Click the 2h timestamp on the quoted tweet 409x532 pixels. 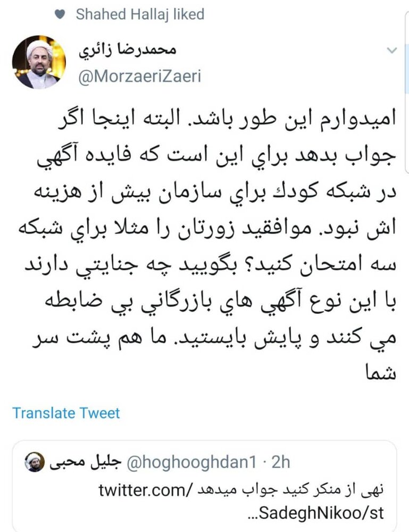click(x=281, y=462)
